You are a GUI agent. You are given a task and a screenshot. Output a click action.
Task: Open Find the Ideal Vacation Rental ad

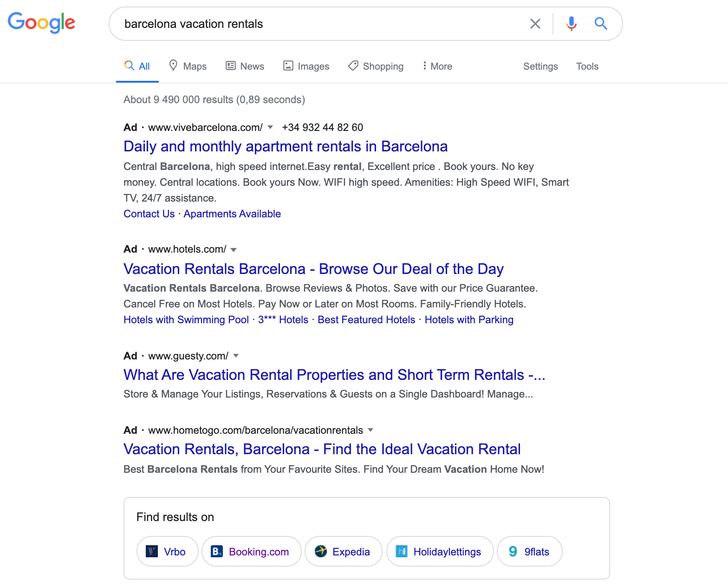322,449
